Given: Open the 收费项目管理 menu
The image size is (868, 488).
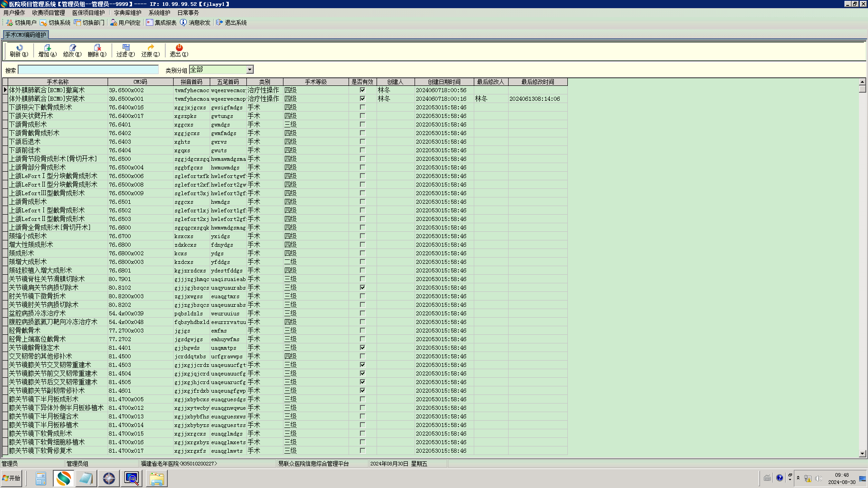Looking at the screenshot, I should click(x=48, y=13).
